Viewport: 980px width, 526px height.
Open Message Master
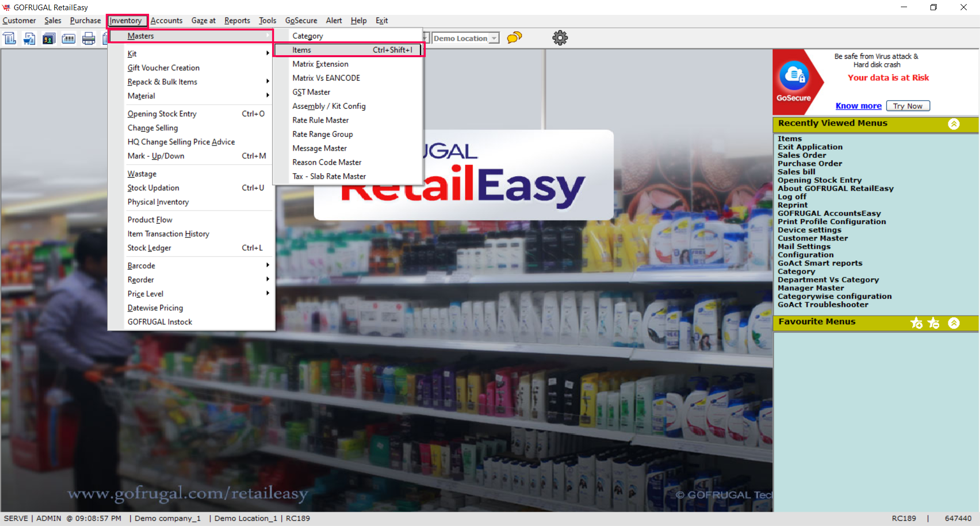tap(349, 148)
